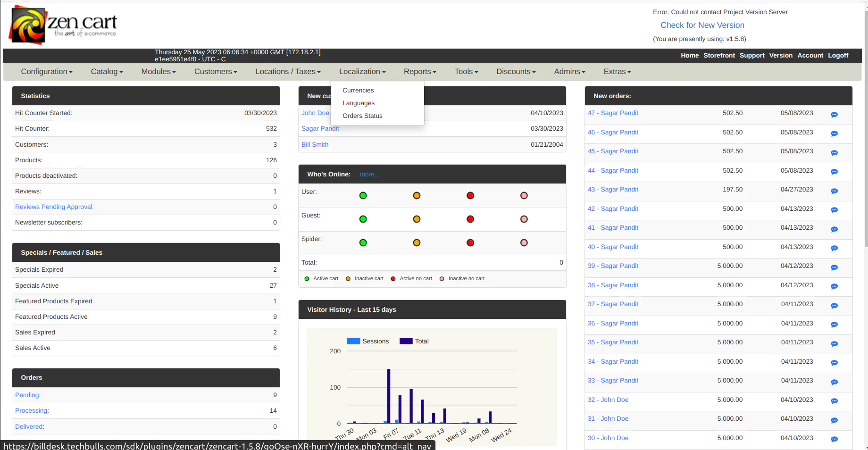Open customer Sagar Pandit link
Screen dimensions: 868x450
[320, 128]
